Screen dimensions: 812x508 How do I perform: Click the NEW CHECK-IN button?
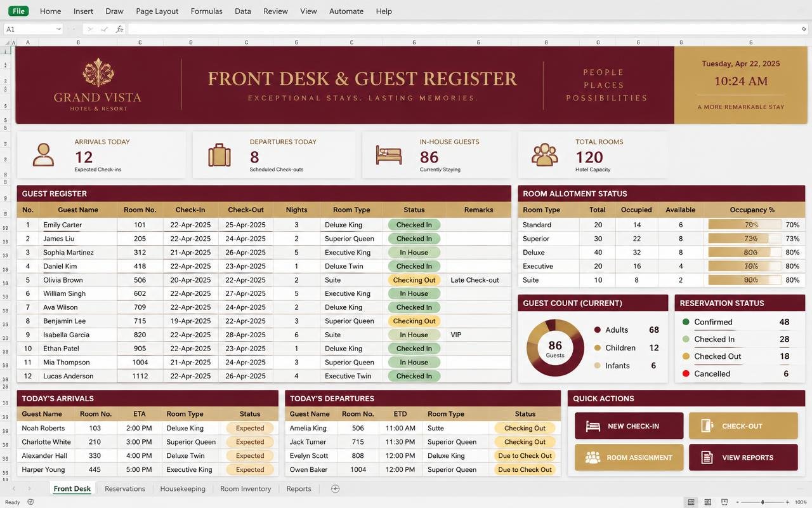(x=629, y=426)
